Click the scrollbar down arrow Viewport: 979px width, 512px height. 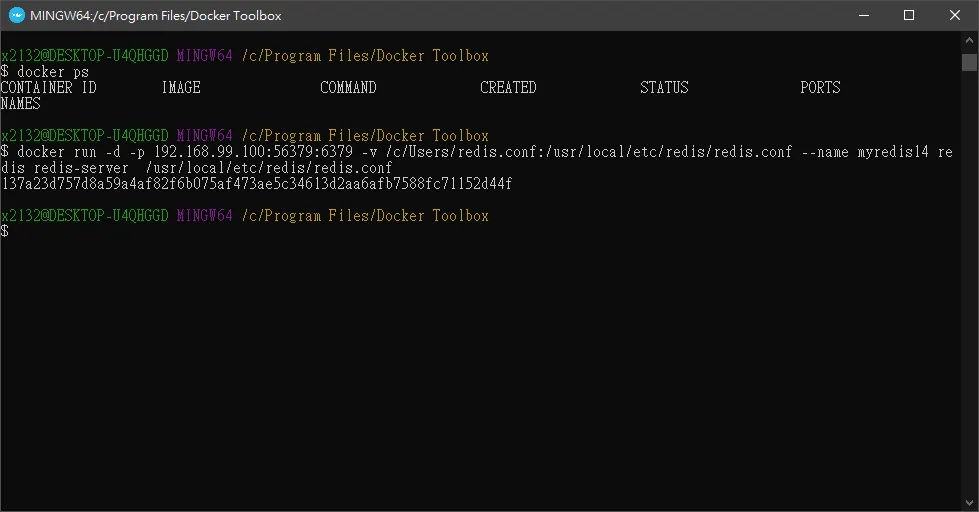point(969,503)
